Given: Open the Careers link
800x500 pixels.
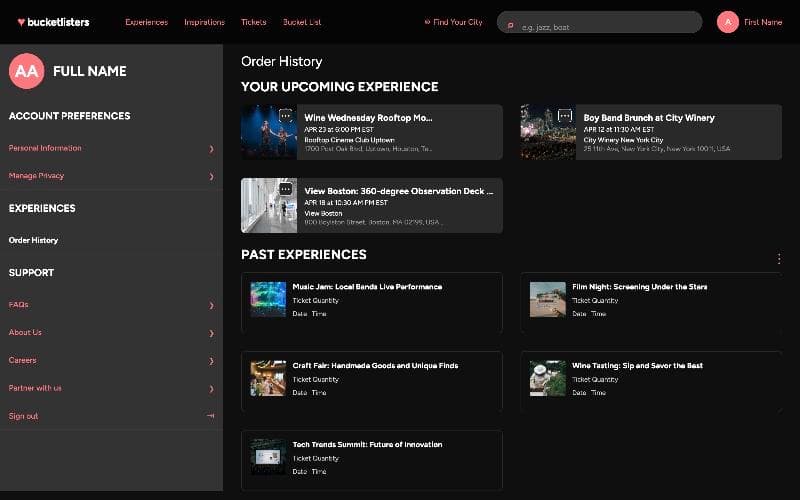Looking at the screenshot, I should coord(22,360).
